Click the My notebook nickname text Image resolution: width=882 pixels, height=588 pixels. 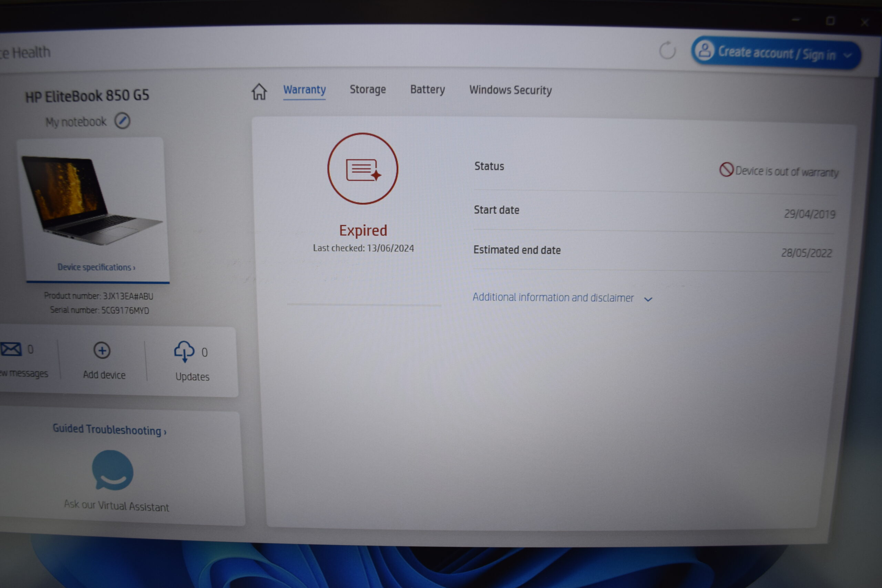[x=76, y=122]
